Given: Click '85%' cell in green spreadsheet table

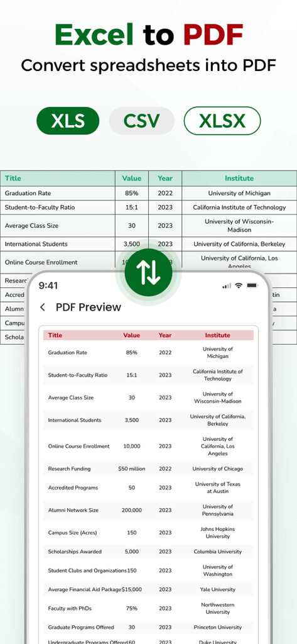Looking at the screenshot, I should (132, 193).
